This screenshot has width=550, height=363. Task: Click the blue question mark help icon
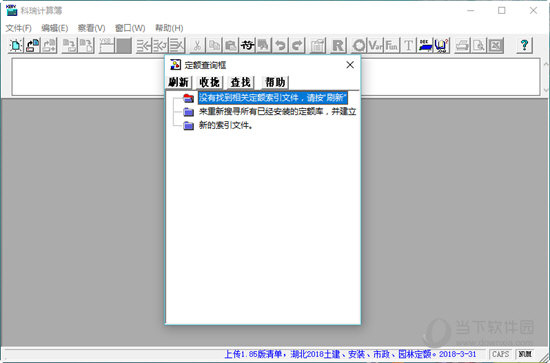[x=524, y=46]
